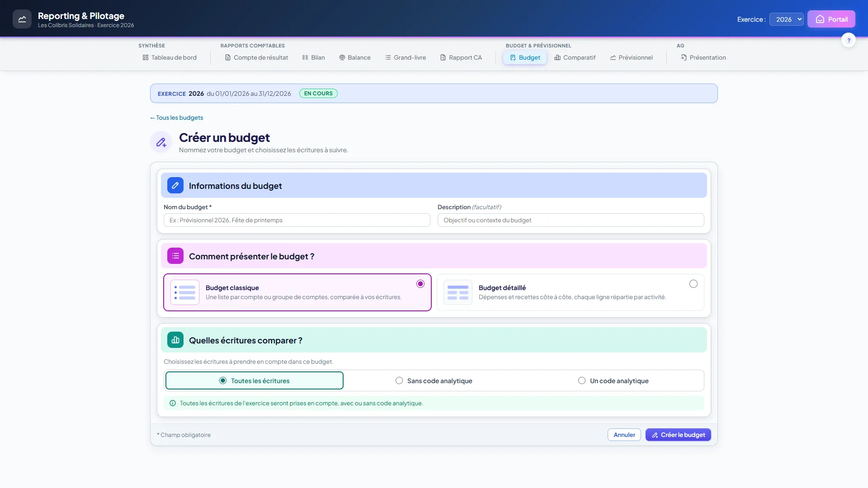Viewport: 868px width, 488px height.
Task: Click the Annuler button
Action: coord(624,435)
